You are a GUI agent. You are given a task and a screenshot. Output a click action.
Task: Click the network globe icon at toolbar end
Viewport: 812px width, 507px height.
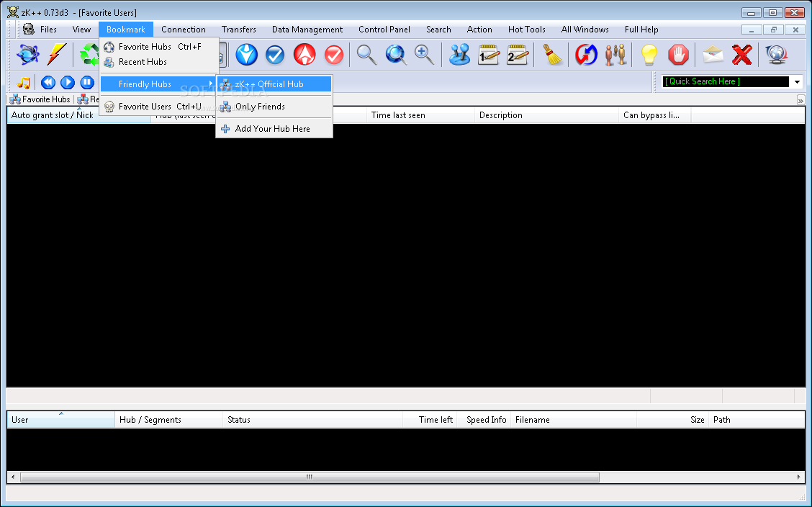click(x=776, y=55)
